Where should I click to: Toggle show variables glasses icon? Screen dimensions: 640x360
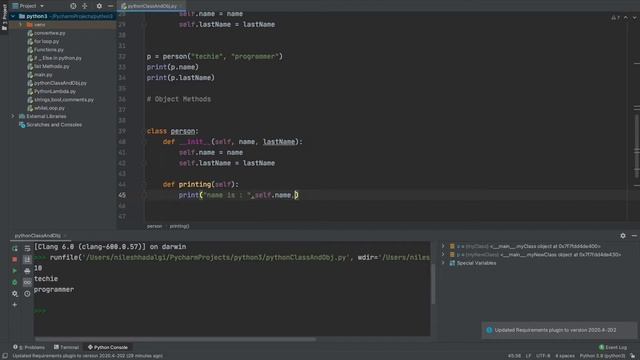[x=27, y=282]
